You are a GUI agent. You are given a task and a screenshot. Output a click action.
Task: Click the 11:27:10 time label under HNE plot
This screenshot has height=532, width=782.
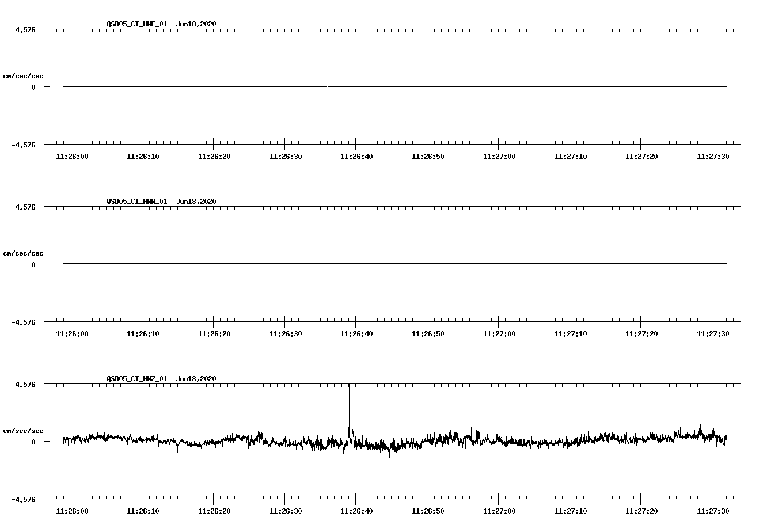pos(571,156)
